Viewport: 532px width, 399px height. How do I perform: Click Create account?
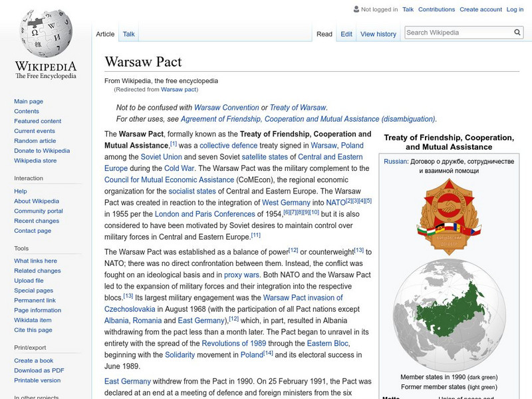pos(481,9)
